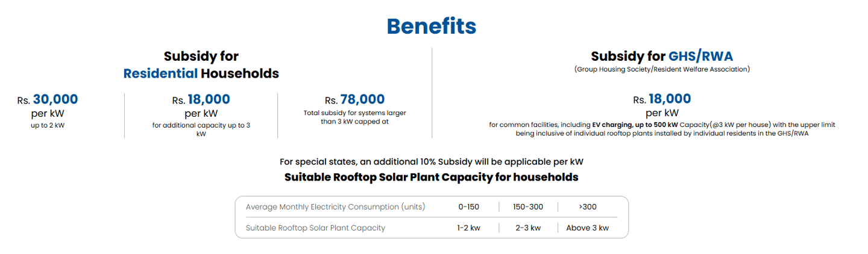The image size is (868, 254).
Task: Click the Subsidy for GHS/RWA heading
Action: pos(662,57)
